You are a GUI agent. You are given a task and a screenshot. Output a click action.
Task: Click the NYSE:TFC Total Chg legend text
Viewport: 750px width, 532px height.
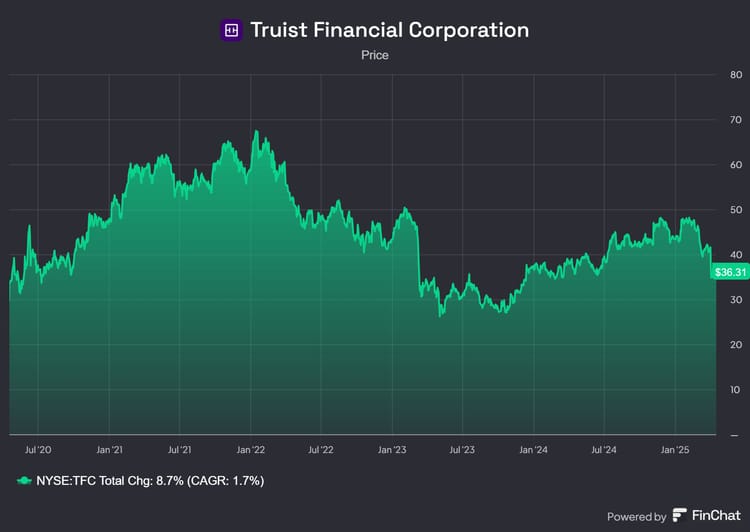(149, 481)
